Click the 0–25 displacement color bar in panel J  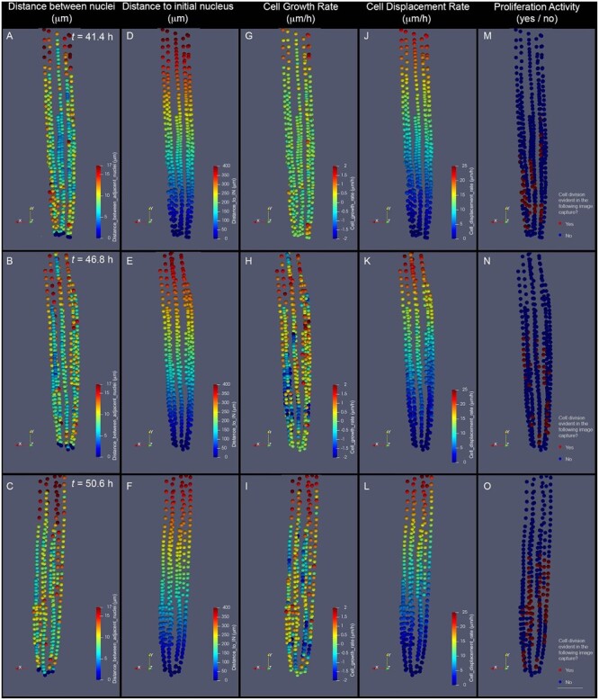[454, 202]
